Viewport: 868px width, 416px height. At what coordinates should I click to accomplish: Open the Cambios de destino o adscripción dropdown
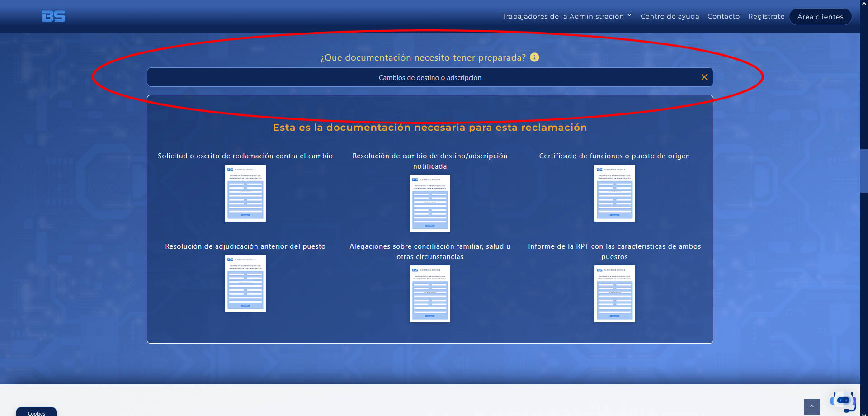tap(430, 77)
